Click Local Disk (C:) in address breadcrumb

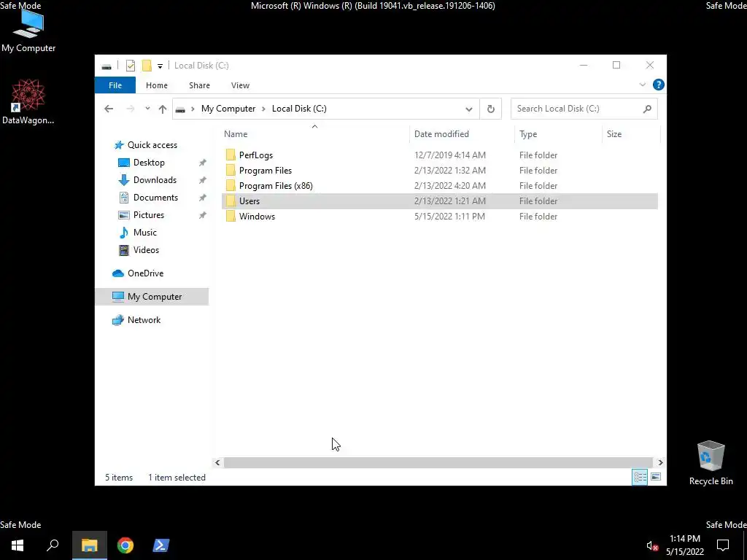pyautogui.click(x=299, y=109)
